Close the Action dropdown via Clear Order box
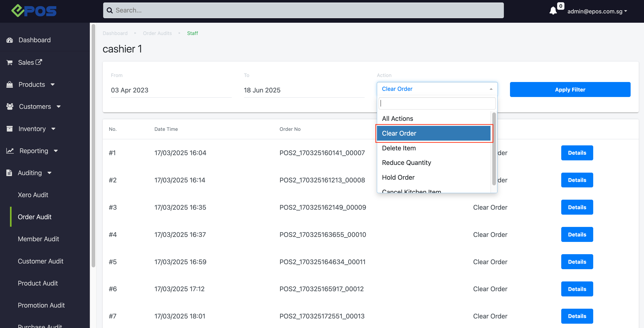Viewport: 644px width, 328px height. [437, 89]
